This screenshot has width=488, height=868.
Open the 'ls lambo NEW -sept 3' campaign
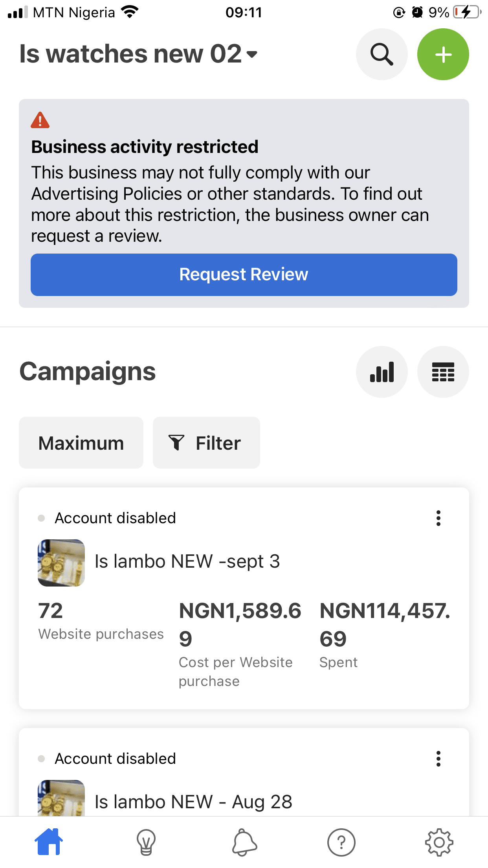[187, 561]
